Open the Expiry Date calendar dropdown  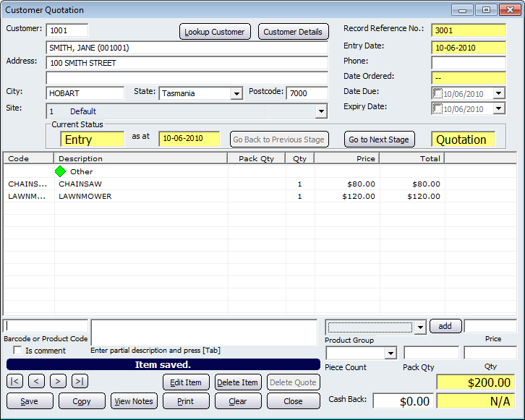click(x=498, y=108)
